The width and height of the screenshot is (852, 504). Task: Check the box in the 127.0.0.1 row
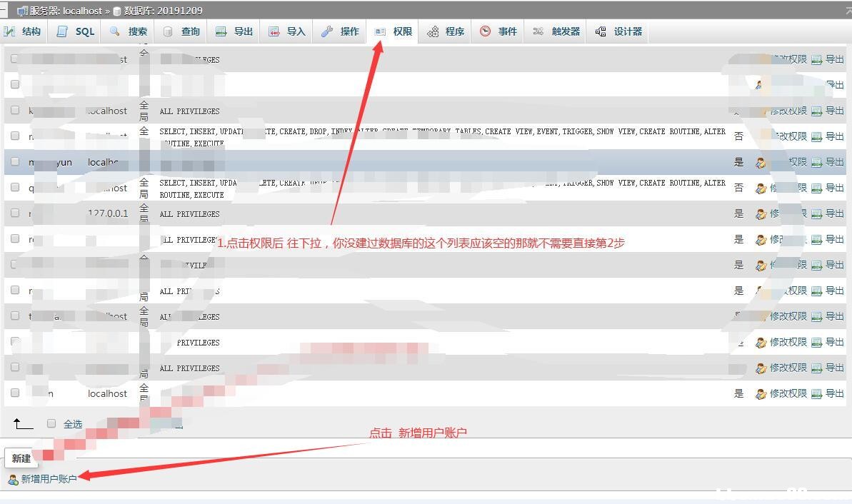click(x=15, y=213)
